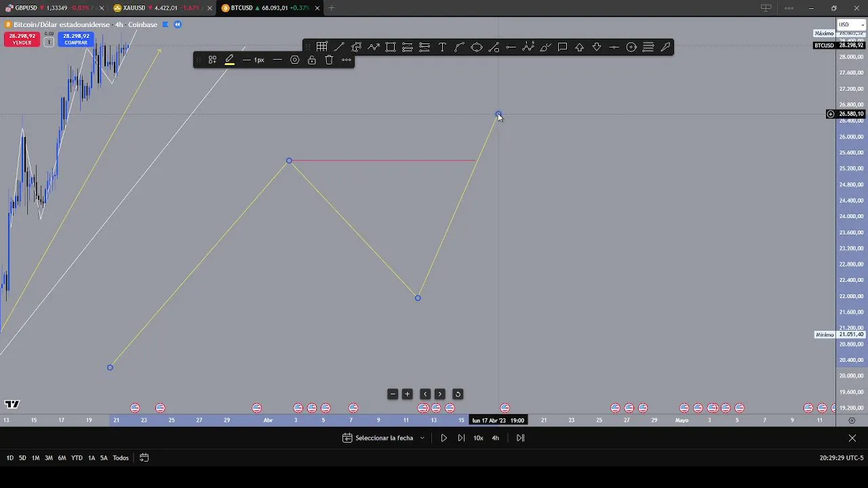This screenshot has height=488, width=868.
Task: Click the COMPRAR buy button
Action: point(76,39)
